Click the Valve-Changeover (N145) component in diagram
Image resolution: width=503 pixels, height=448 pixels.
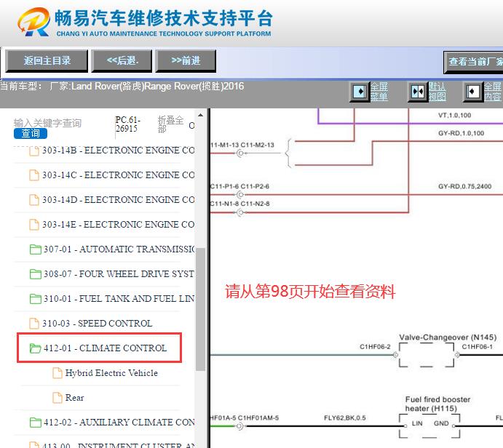click(427, 355)
